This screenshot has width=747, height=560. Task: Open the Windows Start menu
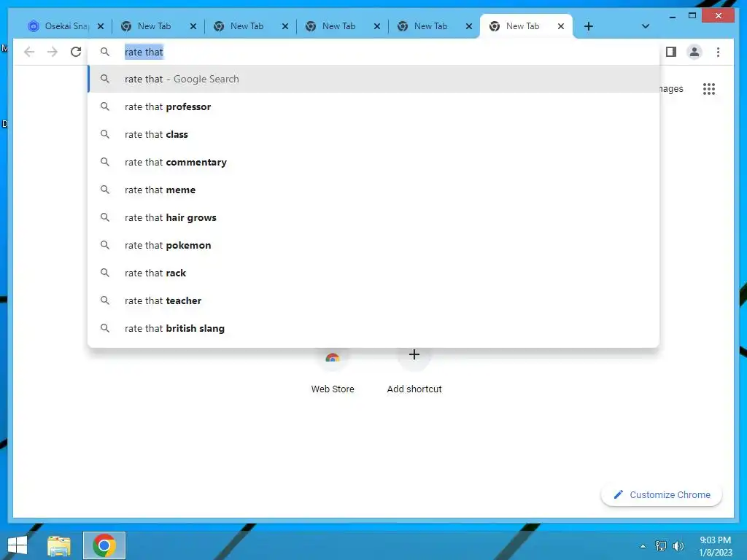pyautogui.click(x=18, y=545)
